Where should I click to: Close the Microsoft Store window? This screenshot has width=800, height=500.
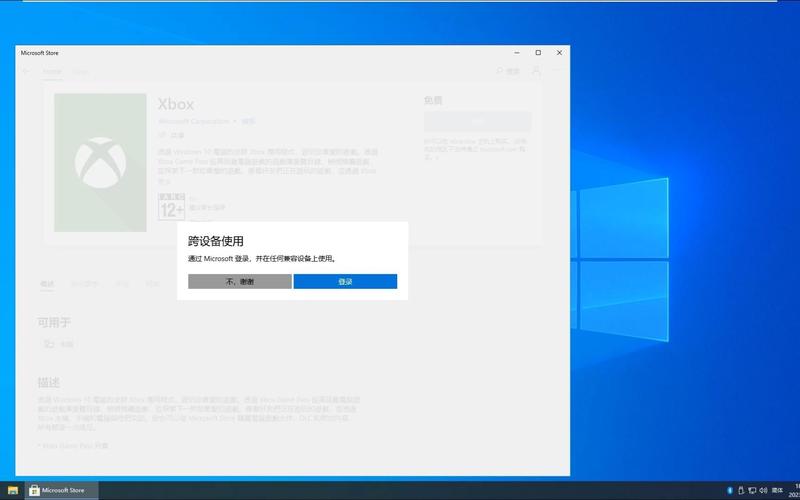559,53
